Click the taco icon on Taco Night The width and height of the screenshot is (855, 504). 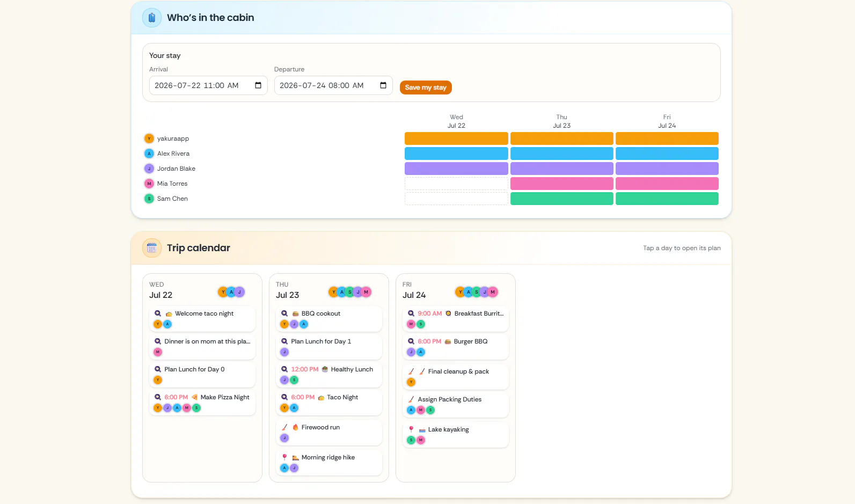[321, 398]
